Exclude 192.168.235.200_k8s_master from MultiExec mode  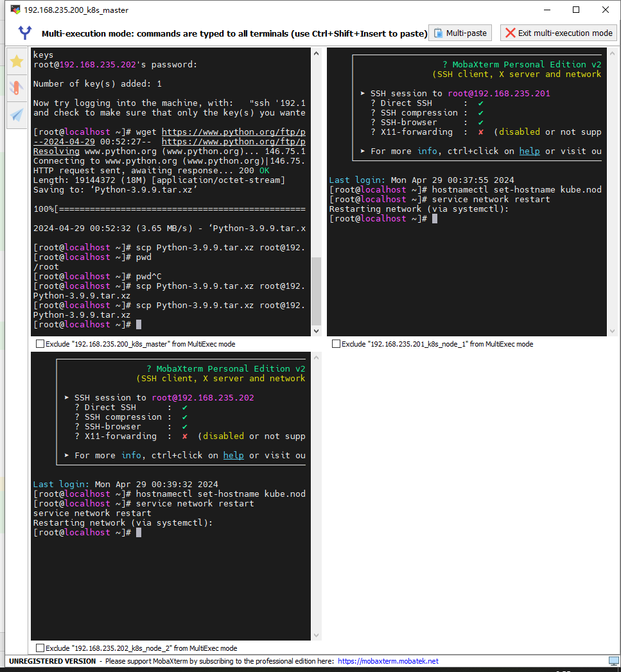pos(40,344)
